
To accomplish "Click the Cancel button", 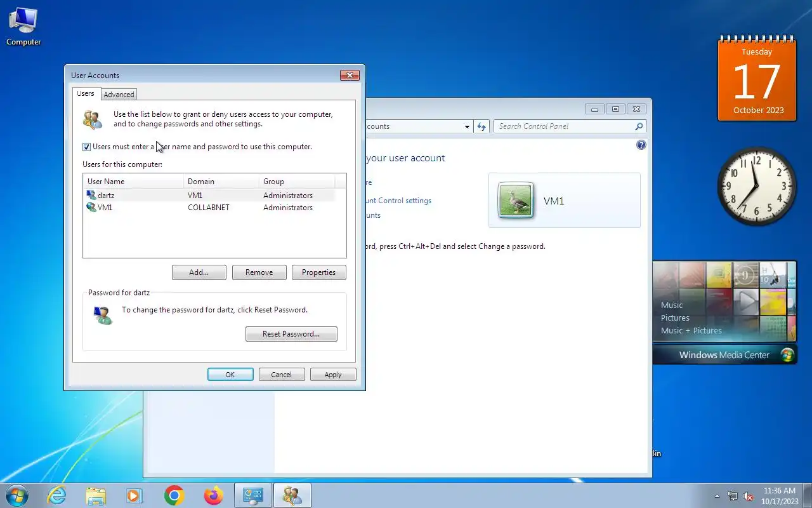I will pos(282,375).
